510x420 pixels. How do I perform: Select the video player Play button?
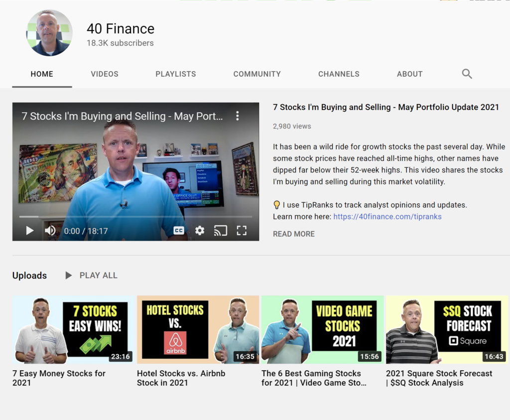coord(29,231)
